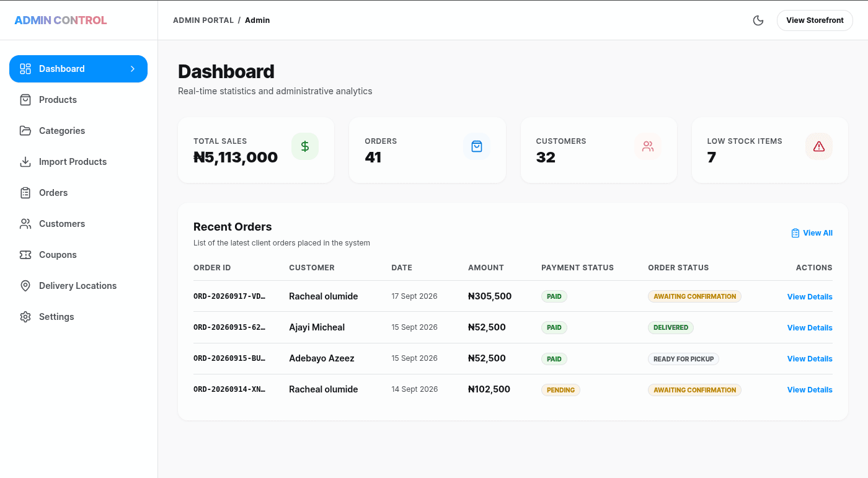Click Racheal olumide in the 17 Sept row
Viewport: 868px width, 478px height.
point(324,296)
